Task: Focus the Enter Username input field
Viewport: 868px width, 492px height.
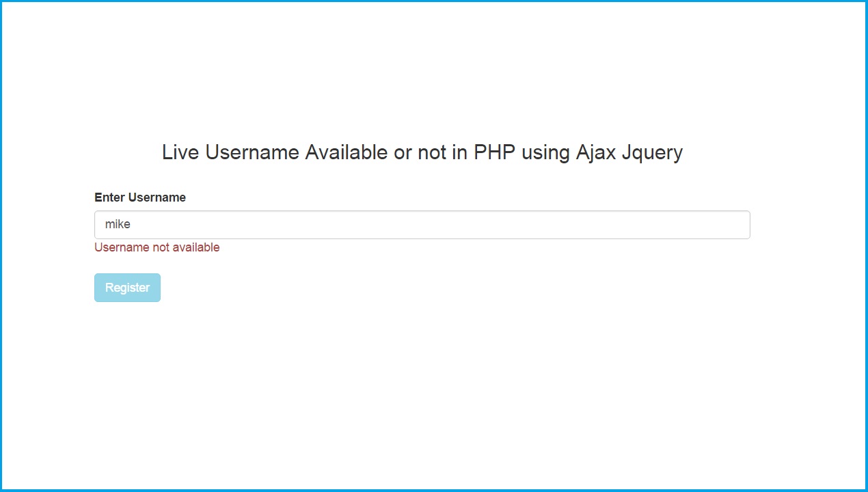Action: click(422, 225)
